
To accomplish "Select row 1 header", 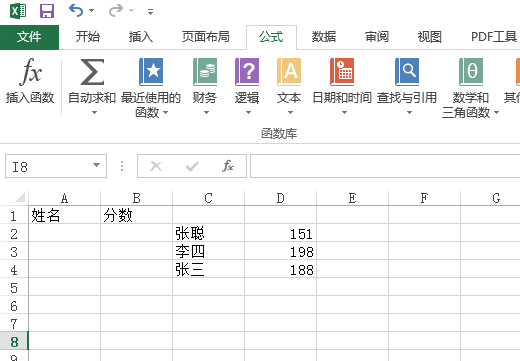I will [x=14, y=215].
